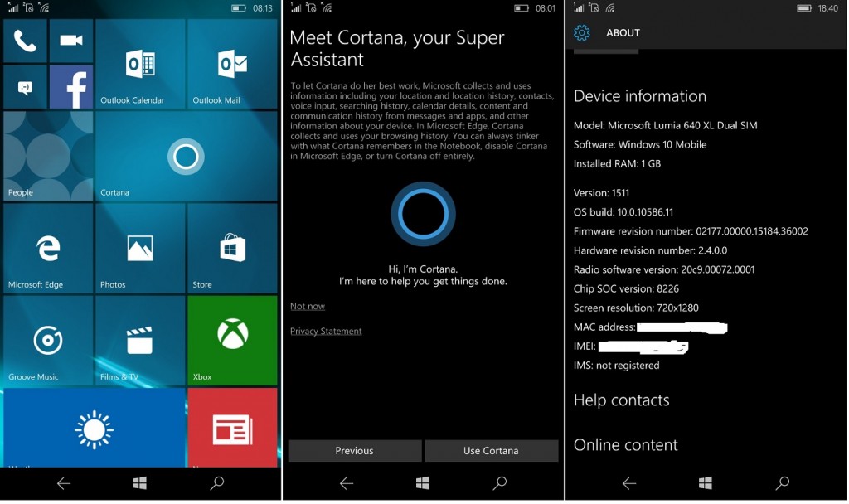Screen dimensions: 849x504
Task: Open the Photos tile
Action: [x=140, y=248]
